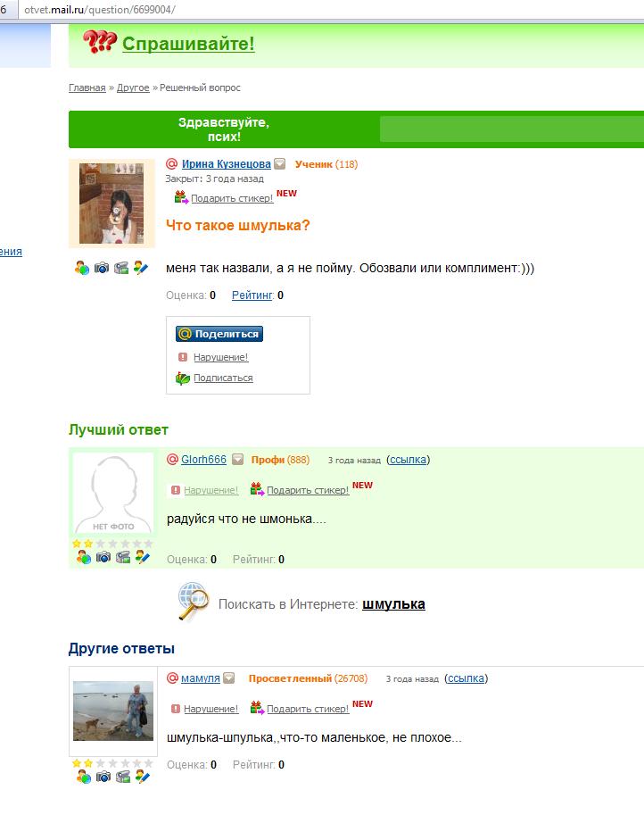This screenshot has width=644, height=823.
Task: Click the red question marks logo
Action: click(x=100, y=42)
